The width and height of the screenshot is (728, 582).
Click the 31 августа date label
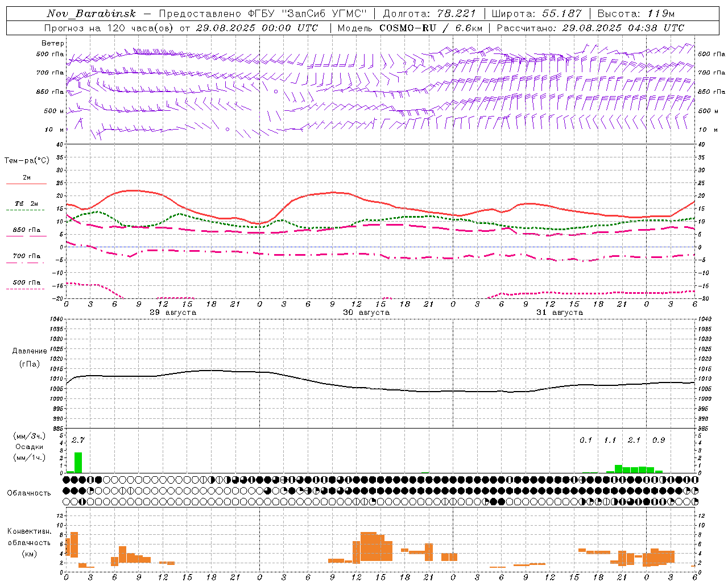click(x=560, y=313)
